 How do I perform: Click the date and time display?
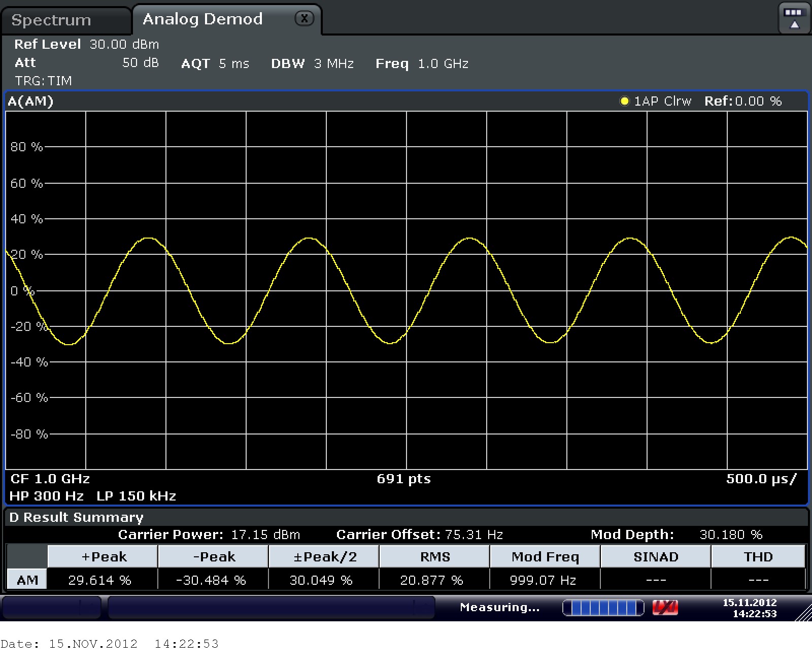[x=750, y=608]
